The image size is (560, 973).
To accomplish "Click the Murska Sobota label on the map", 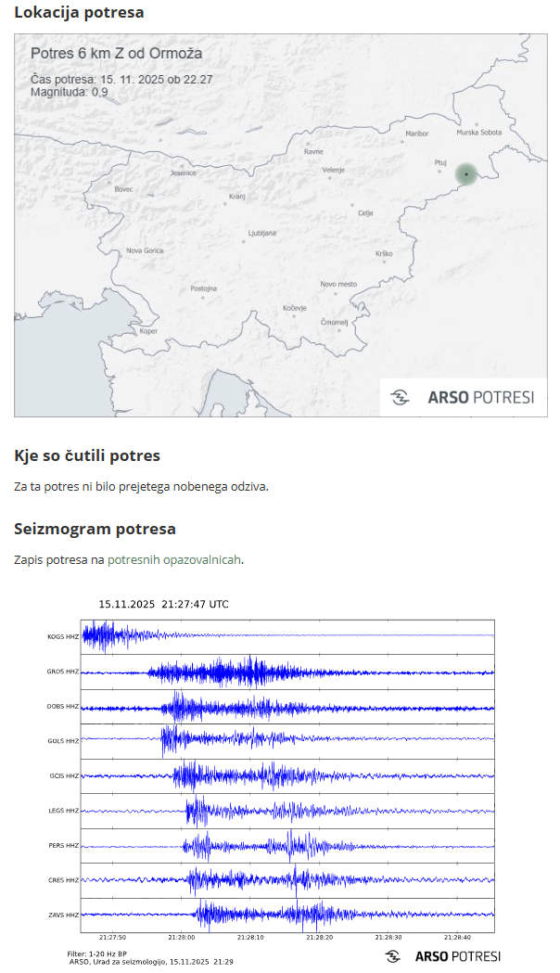I will click(478, 133).
